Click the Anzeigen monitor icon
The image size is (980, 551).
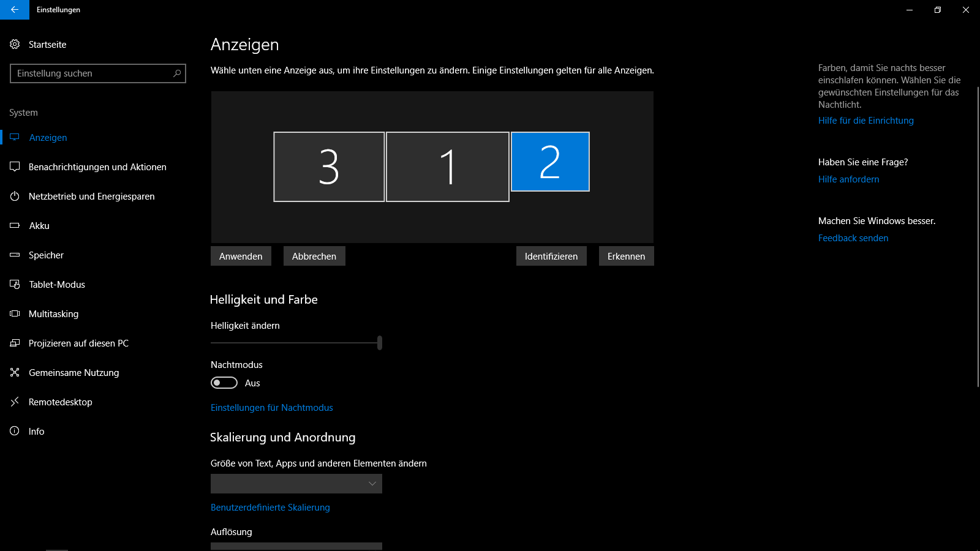[15, 137]
